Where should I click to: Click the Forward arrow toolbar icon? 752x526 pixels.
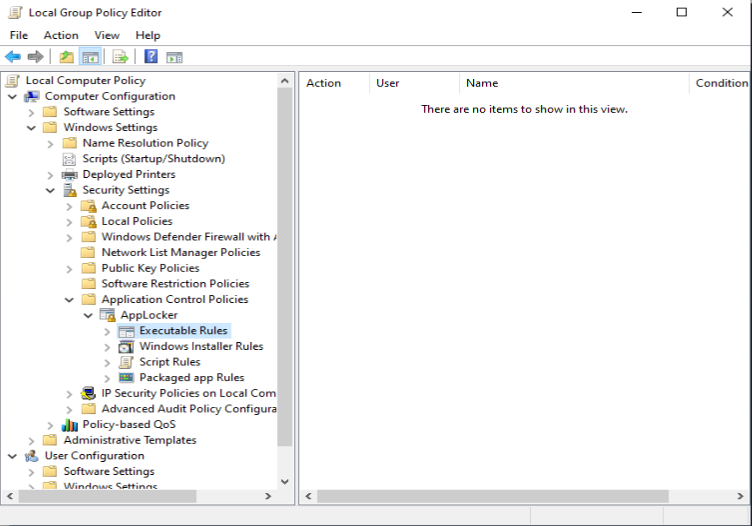(35, 57)
